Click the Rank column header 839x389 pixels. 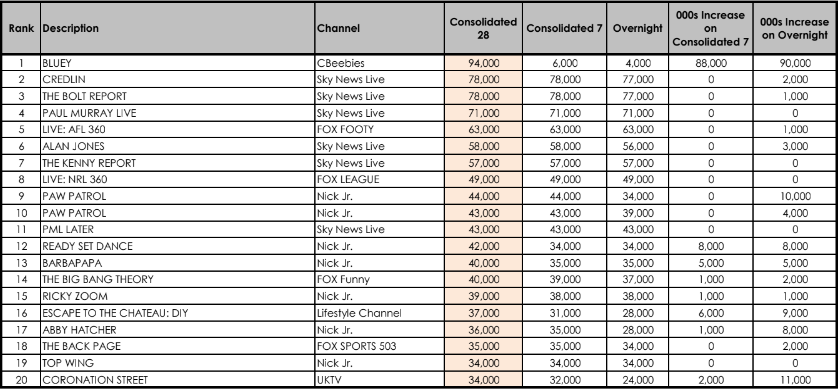[21, 28]
